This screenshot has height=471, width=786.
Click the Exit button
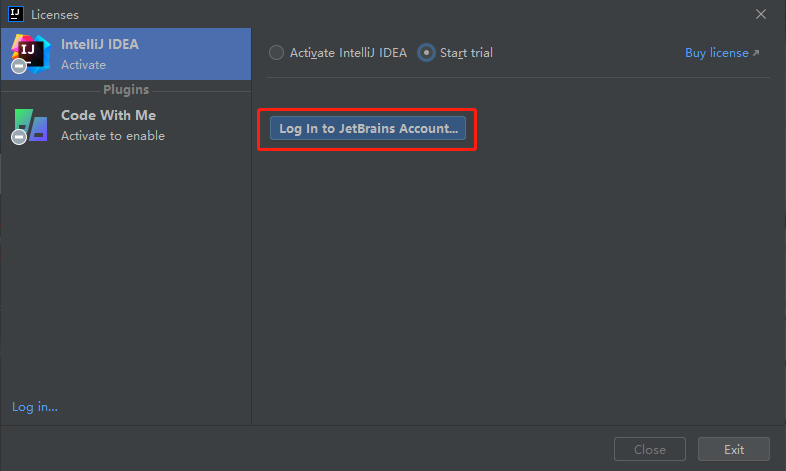[733, 449]
